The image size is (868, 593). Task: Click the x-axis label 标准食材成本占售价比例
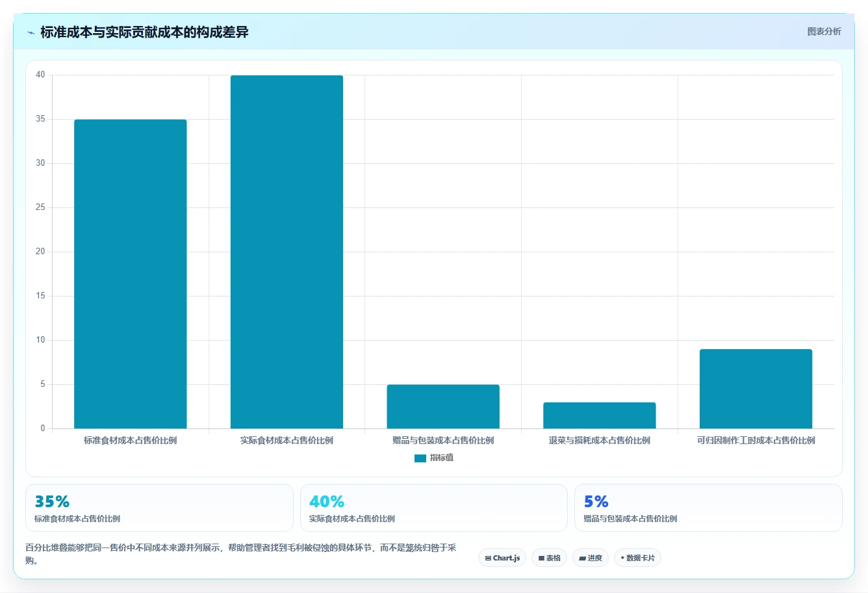130,440
